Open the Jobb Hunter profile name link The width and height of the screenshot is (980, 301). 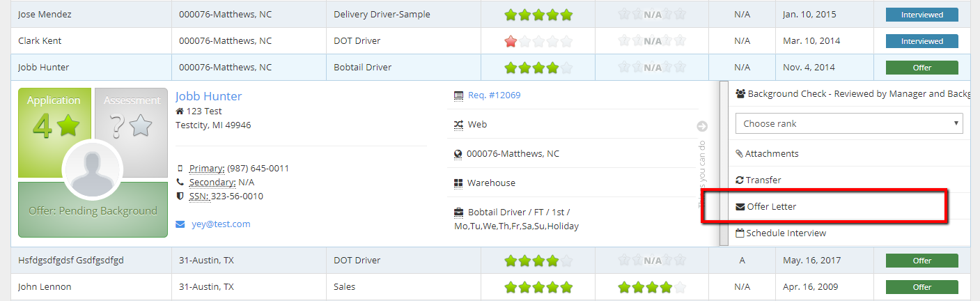208,96
